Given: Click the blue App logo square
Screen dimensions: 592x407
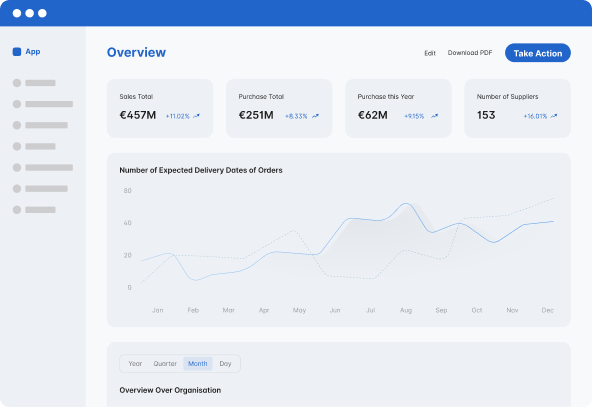Looking at the screenshot, I should (17, 52).
